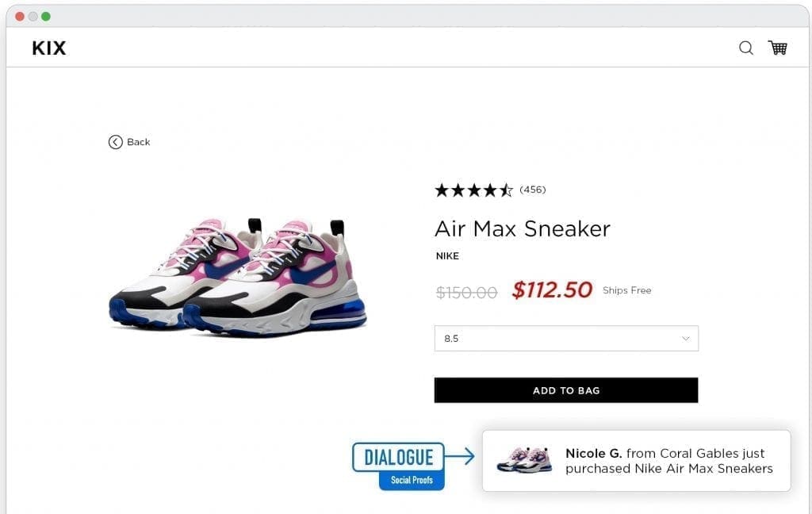Image resolution: width=812 pixels, height=514 pixels.
Task: Click the Air Max Sneaker title
Action: 522,228
